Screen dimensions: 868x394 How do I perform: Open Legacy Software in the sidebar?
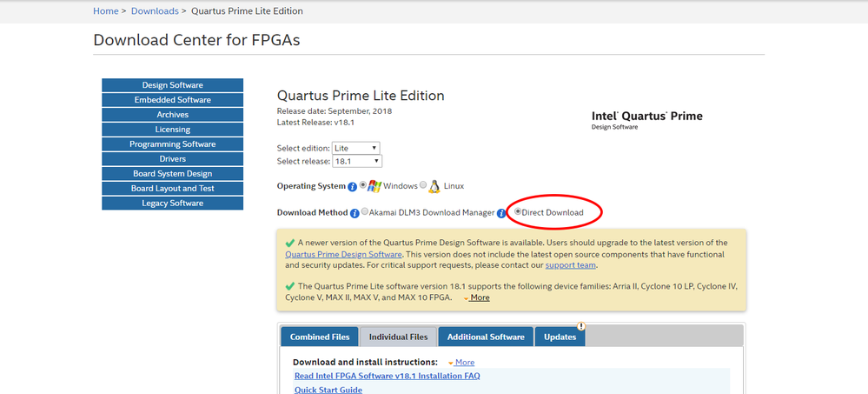point(172,204)
